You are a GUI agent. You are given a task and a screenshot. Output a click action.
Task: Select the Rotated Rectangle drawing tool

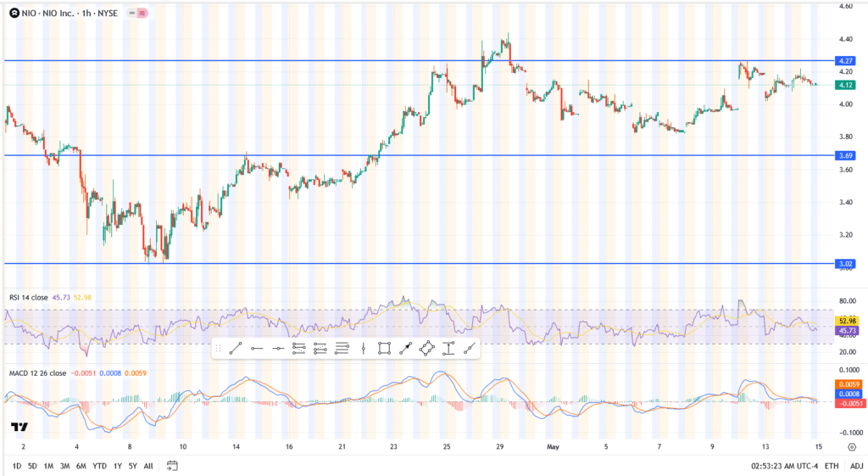pos(427,349)
